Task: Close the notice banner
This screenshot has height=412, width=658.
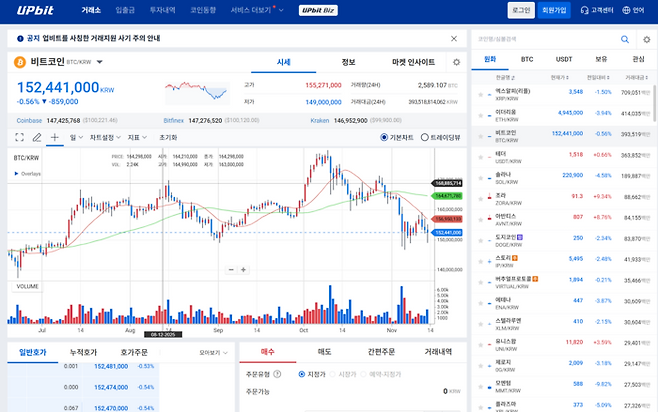Action: pos(454,39)
